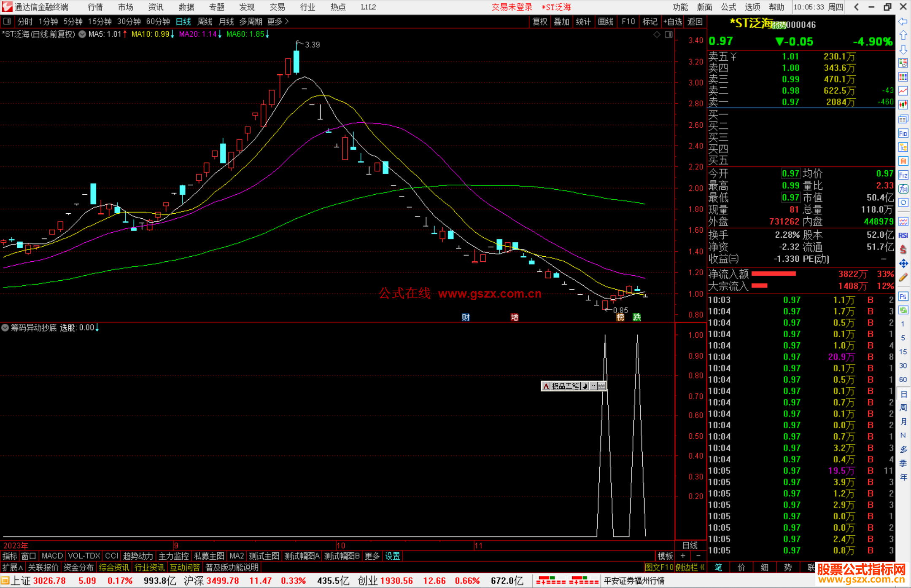Click the RSI indicator sidebar icon
This screenshot has height=588, width=911.
903,235
